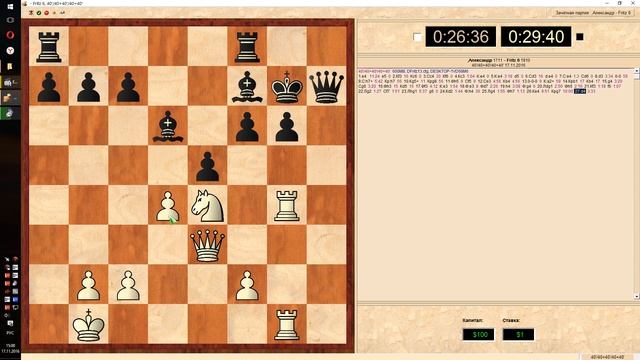The height and width of the screenshot is (360, 640).
Task: Select the black king on g7
Action: (287, 87)
